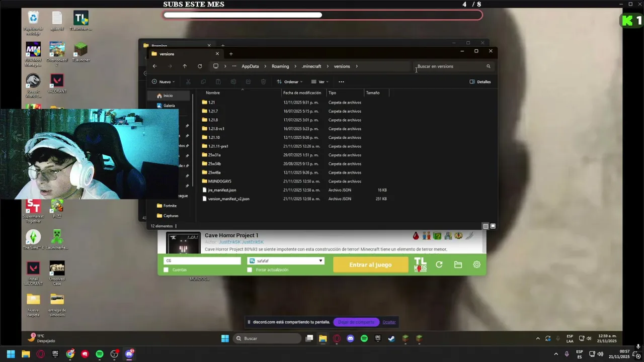Image resolution: width=644 pixels, height=362 pixels.
Task: Open Epic Games next to Steam in taskbar
Action: click(x=378, y=338)
